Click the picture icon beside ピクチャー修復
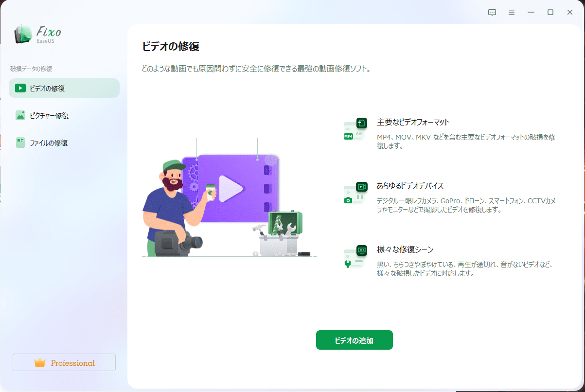This screenshot has height=392, width=585. (20, 115)
